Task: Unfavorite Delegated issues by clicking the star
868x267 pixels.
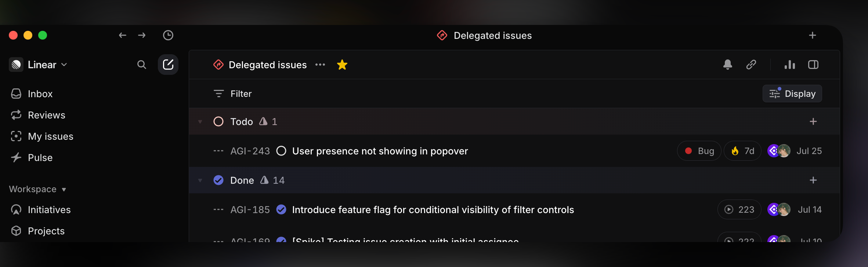Action: [342, 65]
